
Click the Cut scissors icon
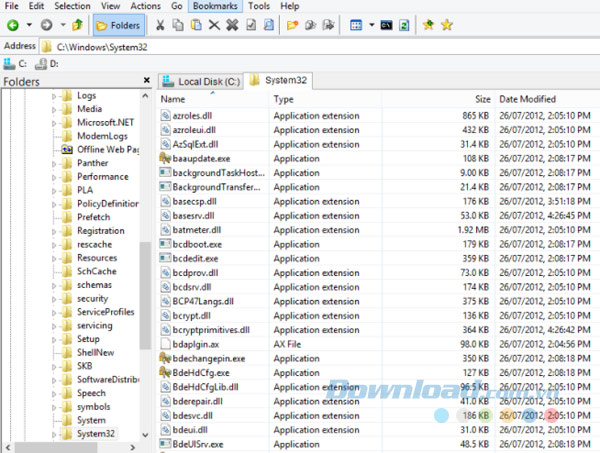(160, 24)
